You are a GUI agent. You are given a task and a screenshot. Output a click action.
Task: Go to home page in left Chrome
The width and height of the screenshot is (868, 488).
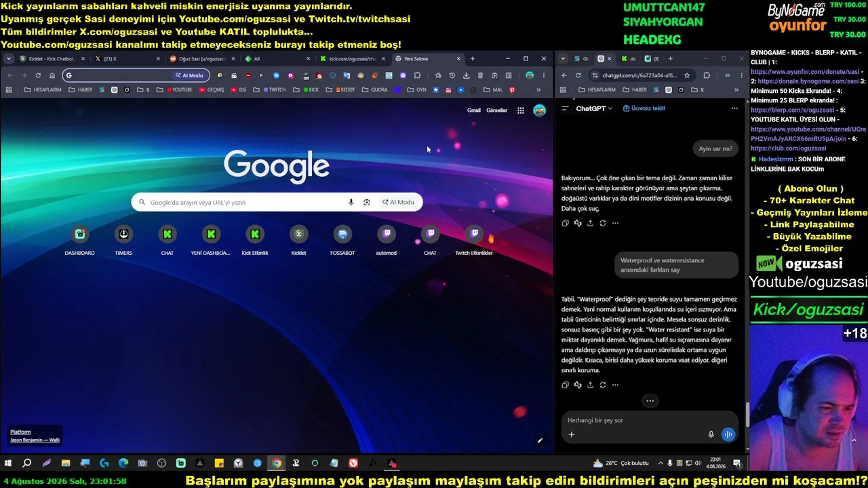click(52, 75)
